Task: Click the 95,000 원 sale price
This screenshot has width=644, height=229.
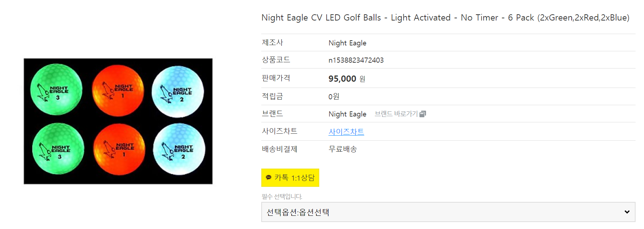Action: pos(346,79)
